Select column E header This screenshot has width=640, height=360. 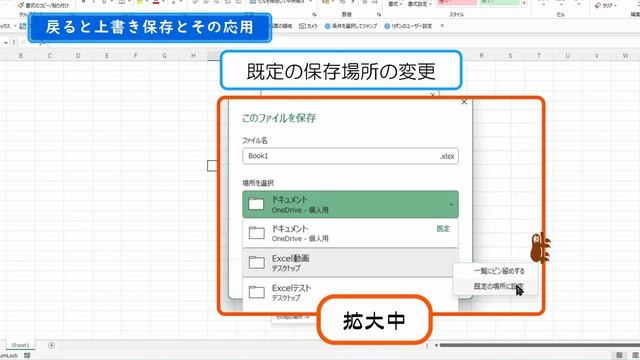[x=107, y=56]
